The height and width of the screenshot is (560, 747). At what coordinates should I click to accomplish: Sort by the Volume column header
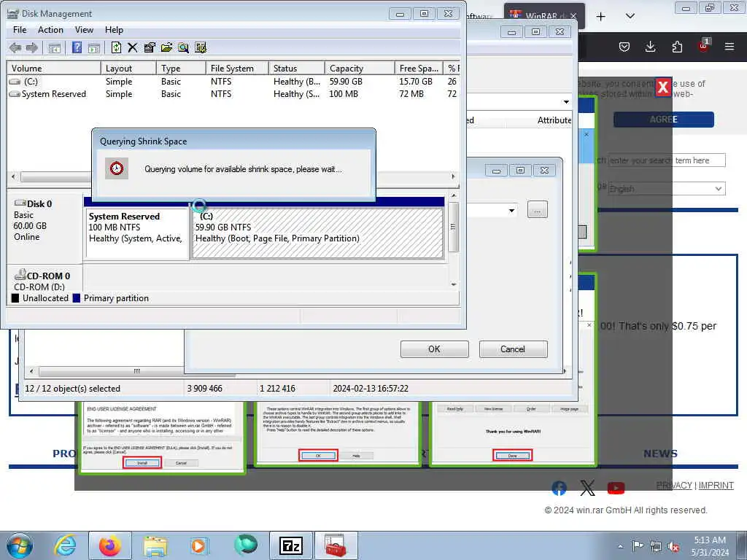coord(53,68)
